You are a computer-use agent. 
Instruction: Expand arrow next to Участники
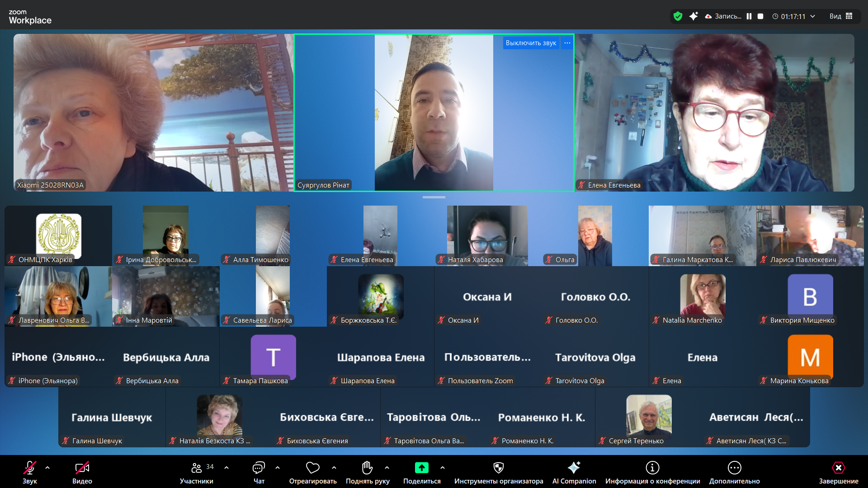226,468
